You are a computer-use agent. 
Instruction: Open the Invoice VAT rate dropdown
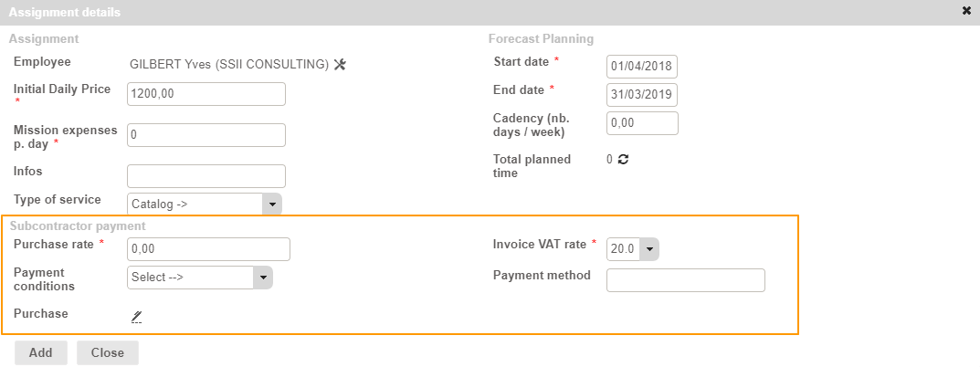click(x=649, y=248)
